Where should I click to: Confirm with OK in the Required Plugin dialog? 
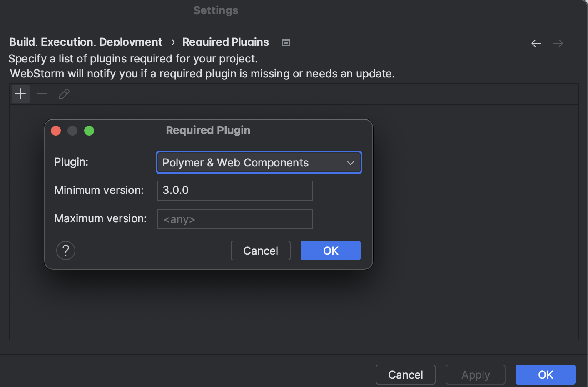pyautogui.click(x=330, y=250)
